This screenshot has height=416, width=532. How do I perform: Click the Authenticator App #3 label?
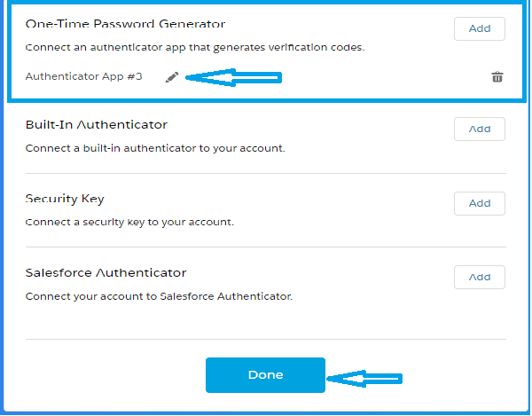point(83,77)
